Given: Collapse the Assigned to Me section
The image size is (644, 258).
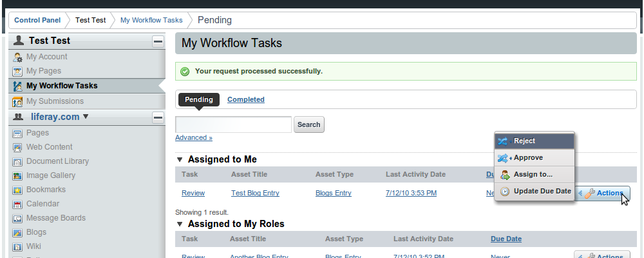Looking at the screenshot, I should tap(180, 159).
